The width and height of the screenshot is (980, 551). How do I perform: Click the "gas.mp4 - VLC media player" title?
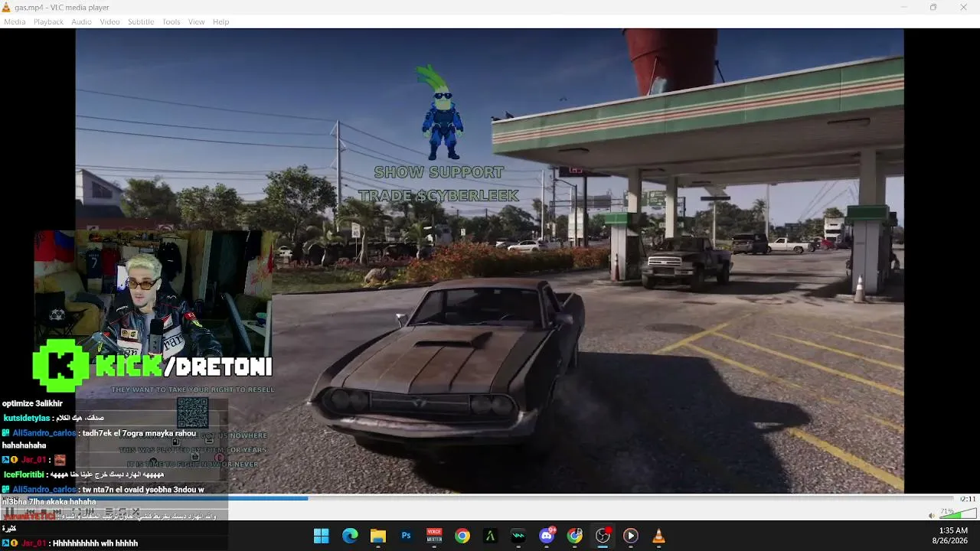(62, 8)
